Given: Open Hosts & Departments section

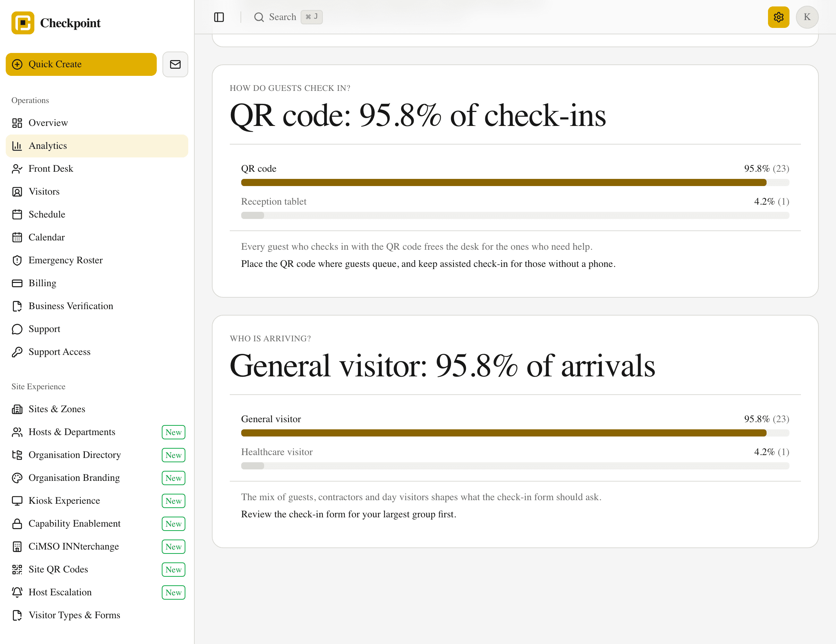Looking at the screenshot, I should pyautogui.click(x=97, y=432).
